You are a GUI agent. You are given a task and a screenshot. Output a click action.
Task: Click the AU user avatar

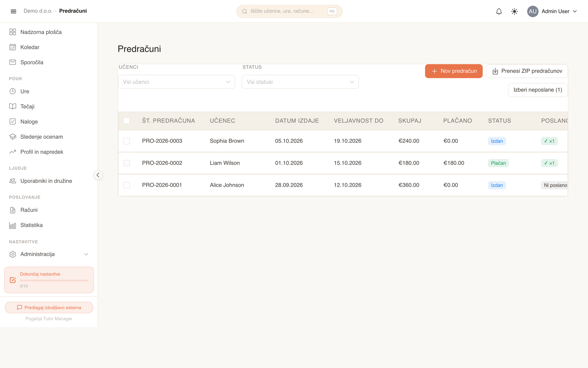click(x=532, y=11)
